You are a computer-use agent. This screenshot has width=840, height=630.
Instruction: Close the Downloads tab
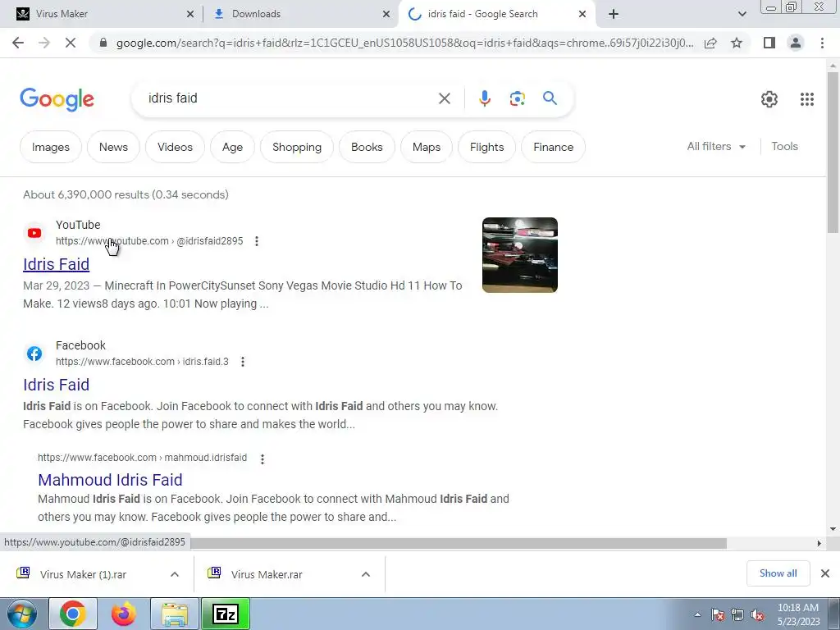(386, 15)
